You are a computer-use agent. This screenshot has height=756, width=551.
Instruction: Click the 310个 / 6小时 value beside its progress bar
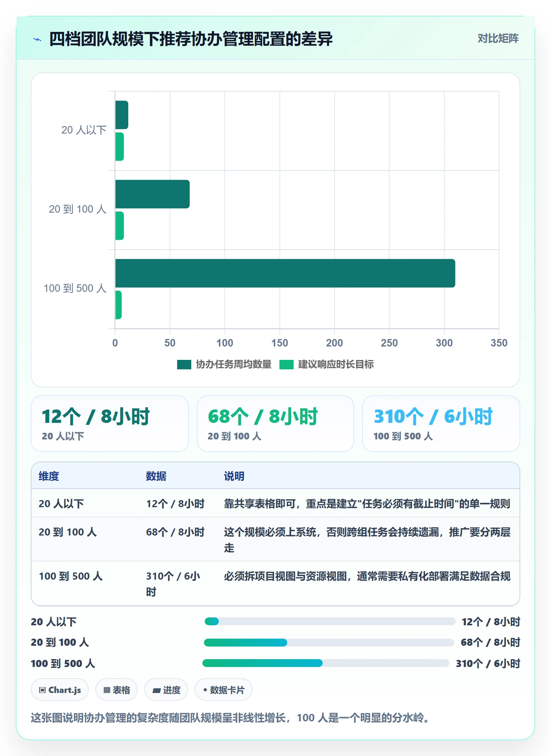coord(488,663)
